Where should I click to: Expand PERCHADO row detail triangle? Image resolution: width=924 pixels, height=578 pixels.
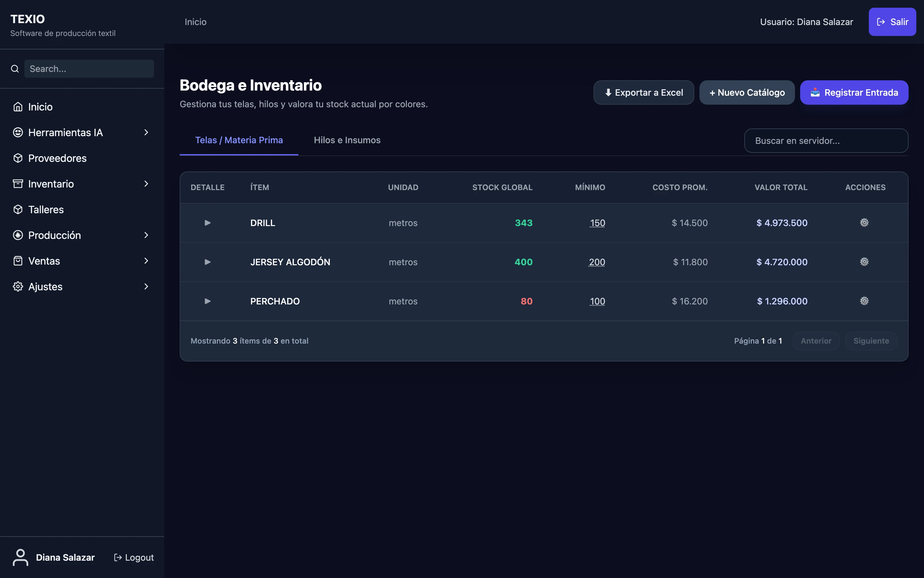pos(207,301)
